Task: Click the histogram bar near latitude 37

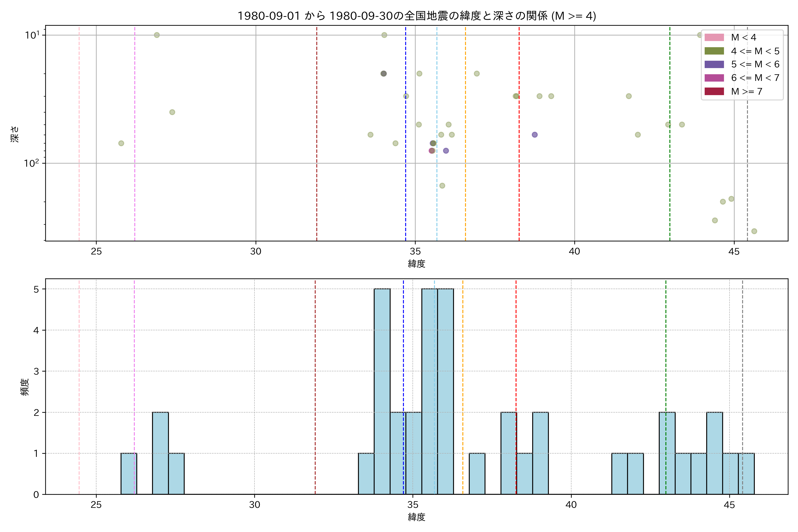Action: point(477,474)
